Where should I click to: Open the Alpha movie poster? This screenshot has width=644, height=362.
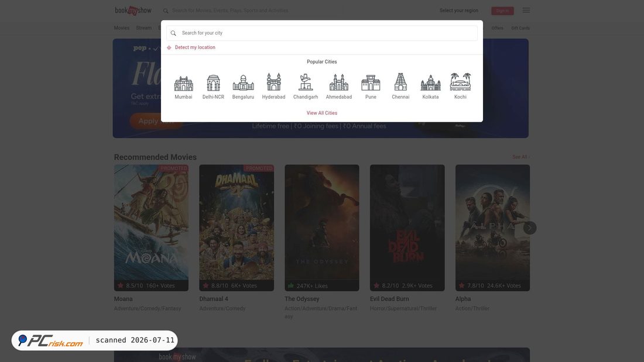pyautogui.click(x=492, y=228)
